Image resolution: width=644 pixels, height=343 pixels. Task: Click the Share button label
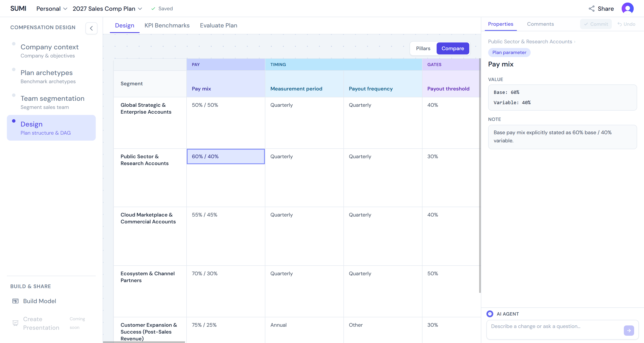(x=606, y=9)
